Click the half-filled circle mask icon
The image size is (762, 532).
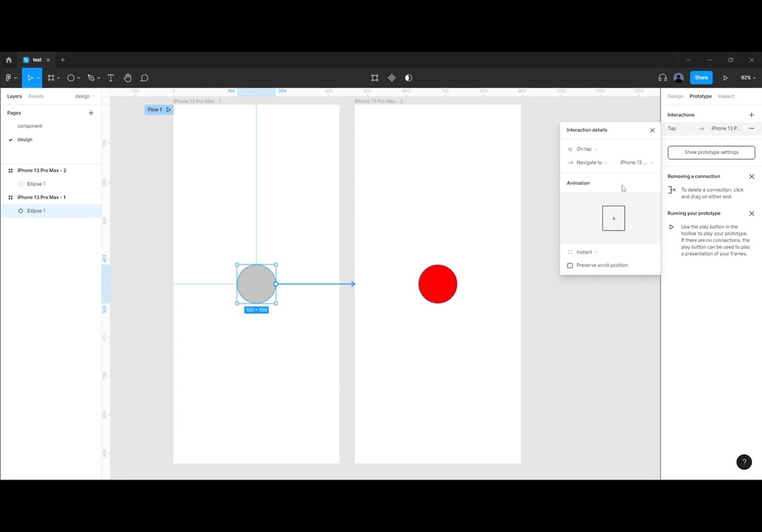click(x=408, y=78)
